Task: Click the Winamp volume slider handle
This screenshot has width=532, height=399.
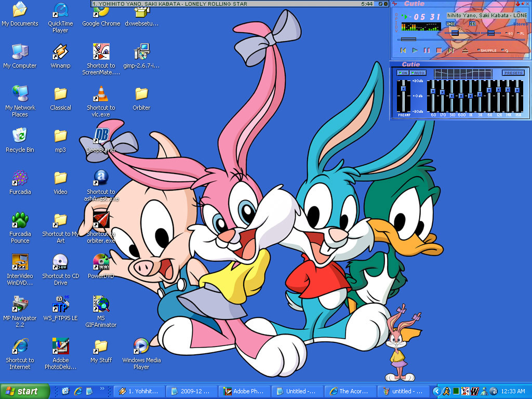Action: (455, 33)
